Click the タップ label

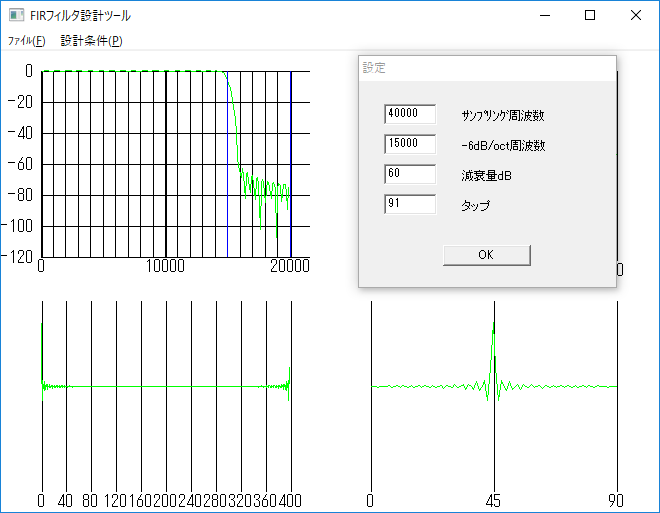pos(476,205)
